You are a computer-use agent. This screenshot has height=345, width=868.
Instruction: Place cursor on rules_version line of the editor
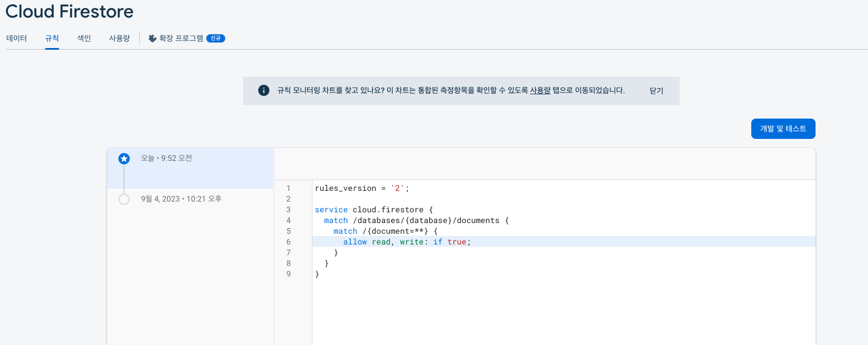361,188
